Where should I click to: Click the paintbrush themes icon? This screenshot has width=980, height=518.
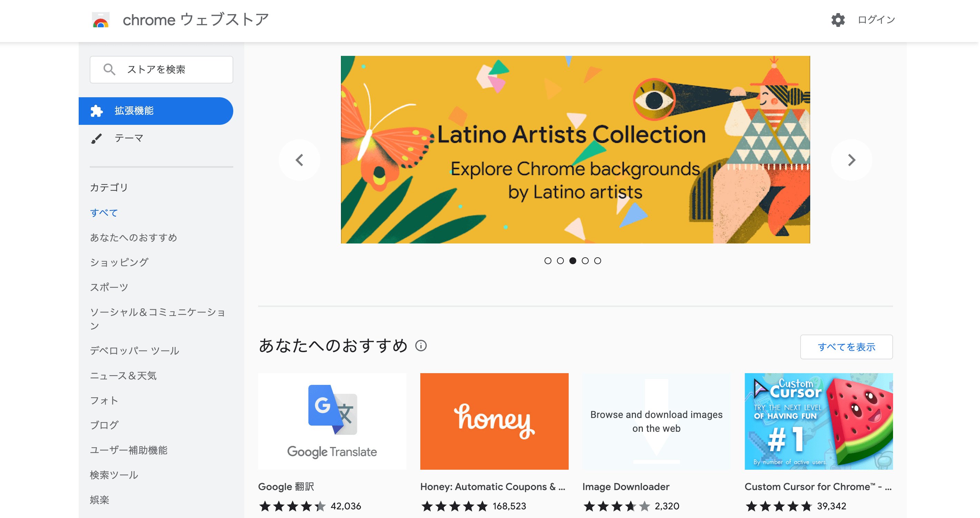(x=97, y=138)
